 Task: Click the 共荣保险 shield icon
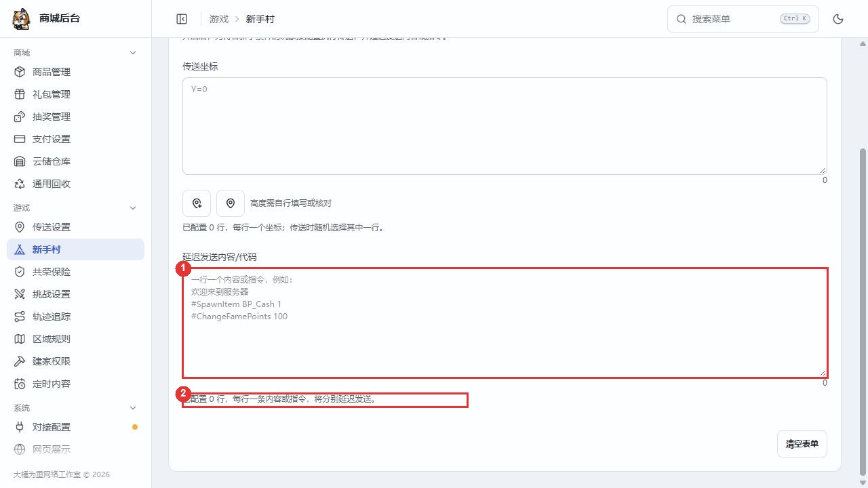[x=20, y=272]
